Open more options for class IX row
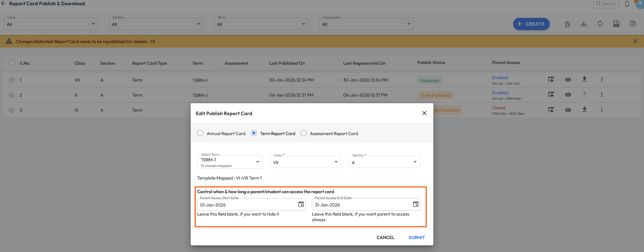Screen dimensions: 644x252 pos(602,110)
